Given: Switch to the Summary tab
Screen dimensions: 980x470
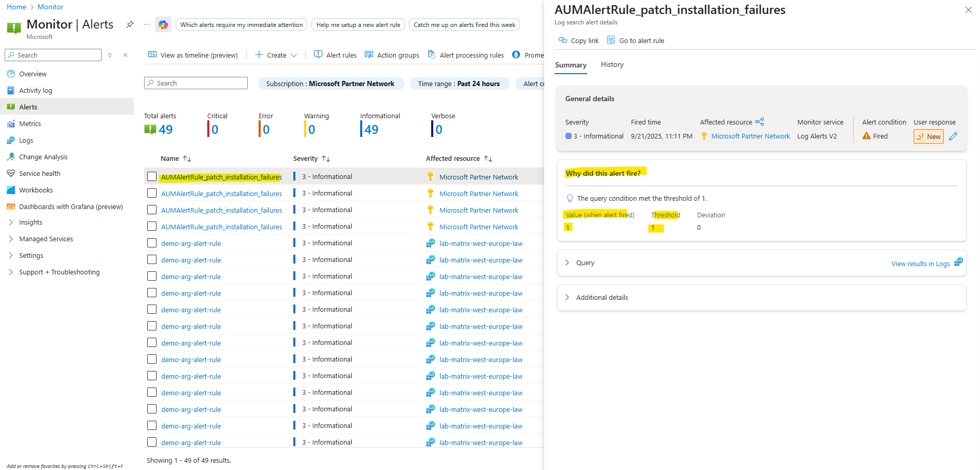Looking at the screenshot, I should pos(571,65).
